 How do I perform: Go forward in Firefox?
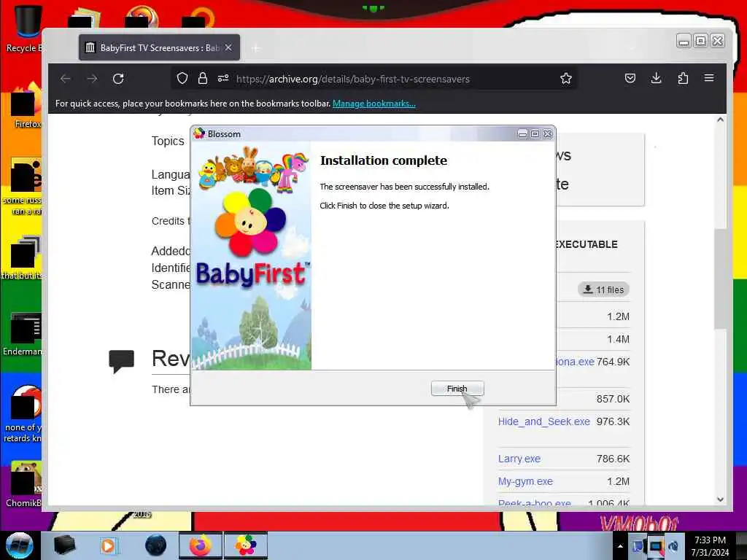(92, 79)
